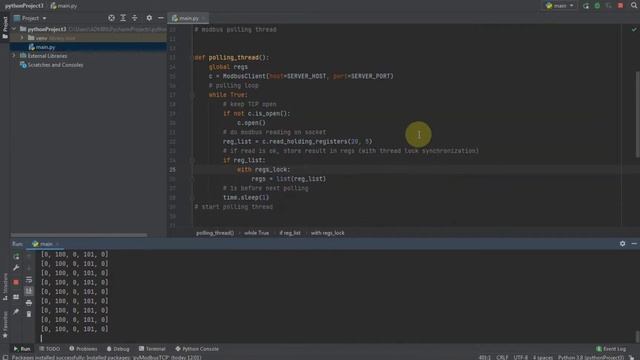
Task: Close the main.py editor tab
Action: pyautogui.click(x=204, y=18)
